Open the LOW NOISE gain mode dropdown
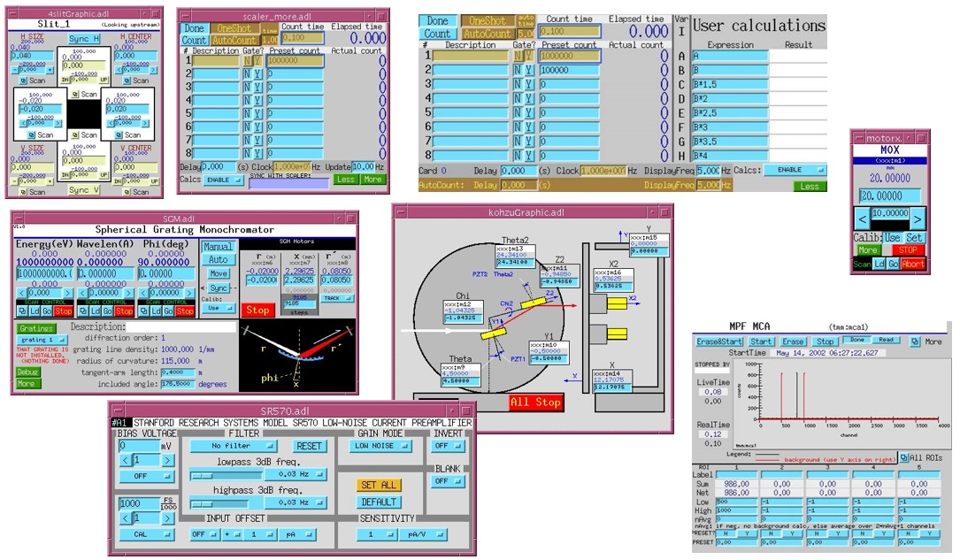 (380, 446)
